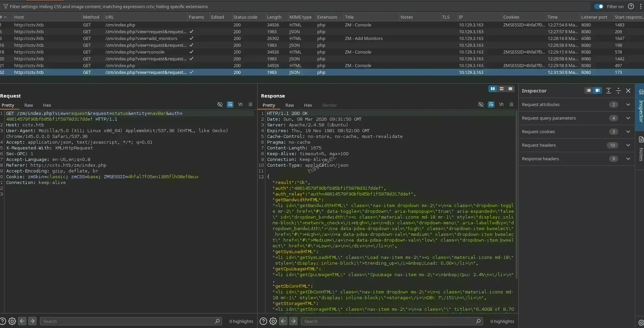
Task: Toggle the Filter on switch
Action: tap(599, 6)
